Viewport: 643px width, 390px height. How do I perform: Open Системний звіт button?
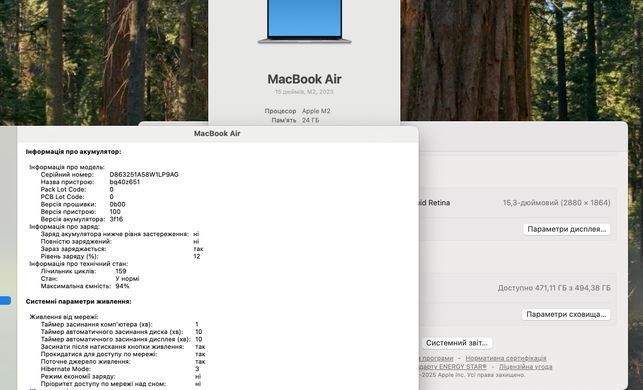[x=456, y=343]
